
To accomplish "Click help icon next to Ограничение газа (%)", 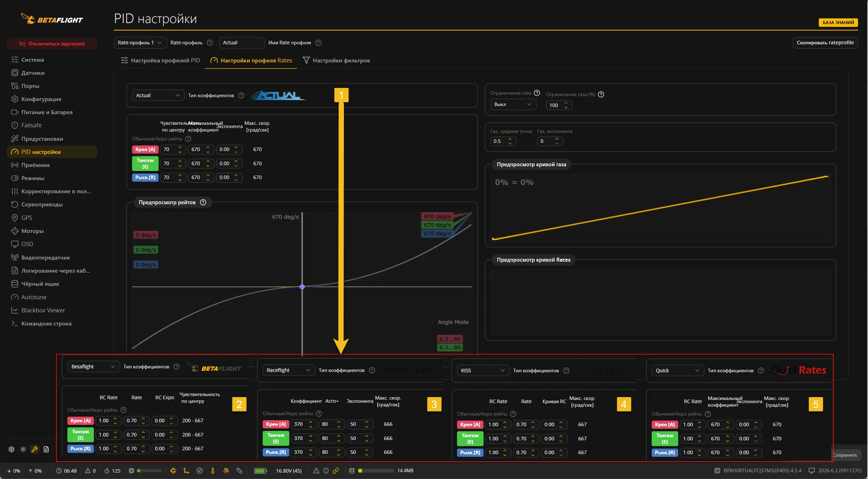I will [601, 94].
